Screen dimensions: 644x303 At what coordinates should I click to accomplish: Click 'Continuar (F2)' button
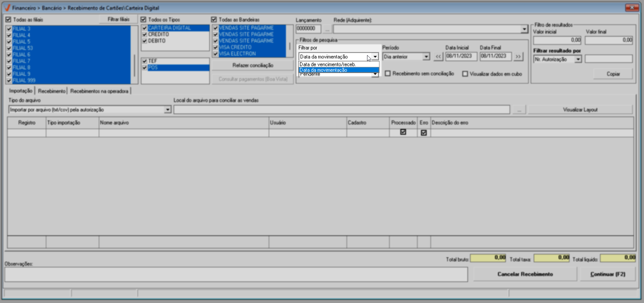608,274
